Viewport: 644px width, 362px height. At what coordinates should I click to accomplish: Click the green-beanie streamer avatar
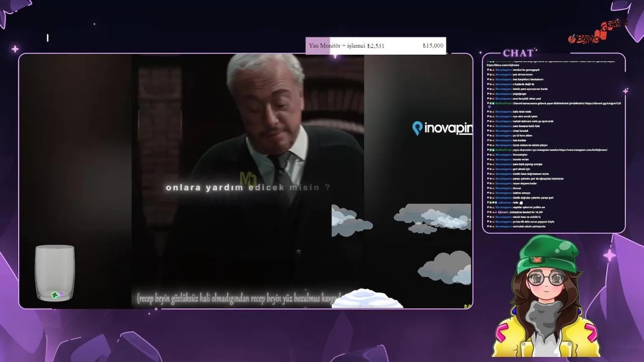pyautogui.click(x=546, y=297)
